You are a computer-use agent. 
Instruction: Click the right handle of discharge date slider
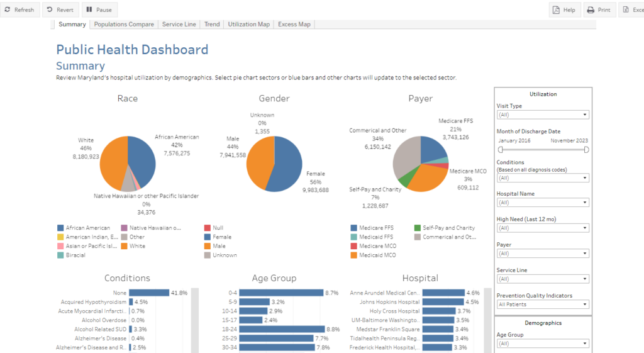pyautogui.click(x=586, y=150)
